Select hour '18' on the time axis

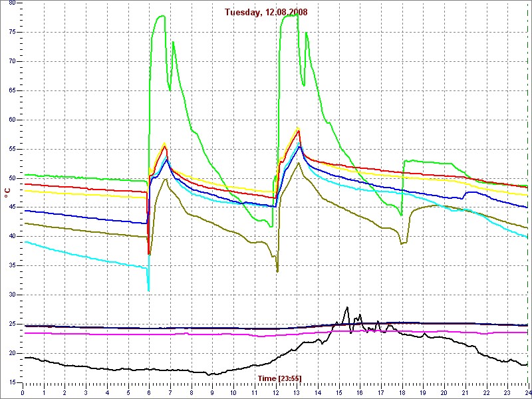[402, 392]
